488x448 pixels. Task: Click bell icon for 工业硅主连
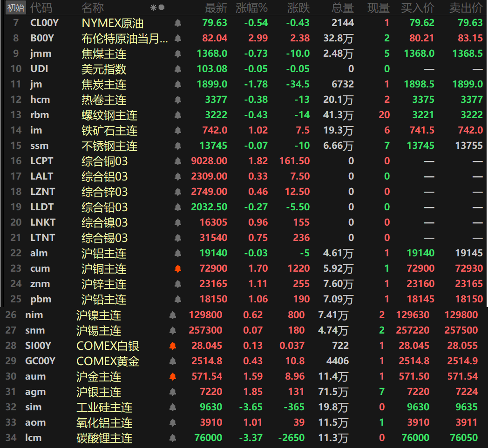(173, 407)
